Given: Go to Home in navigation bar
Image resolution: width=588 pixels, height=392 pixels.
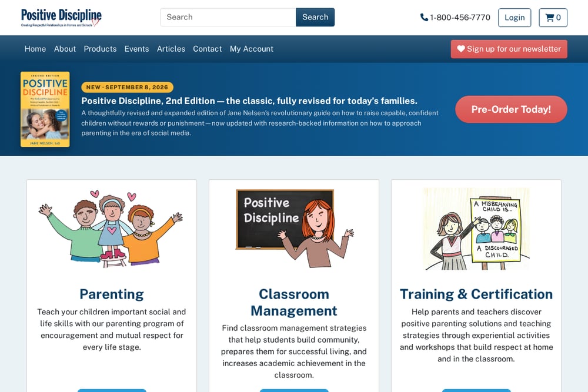Looking at the screenshot, I should [35, 49].
